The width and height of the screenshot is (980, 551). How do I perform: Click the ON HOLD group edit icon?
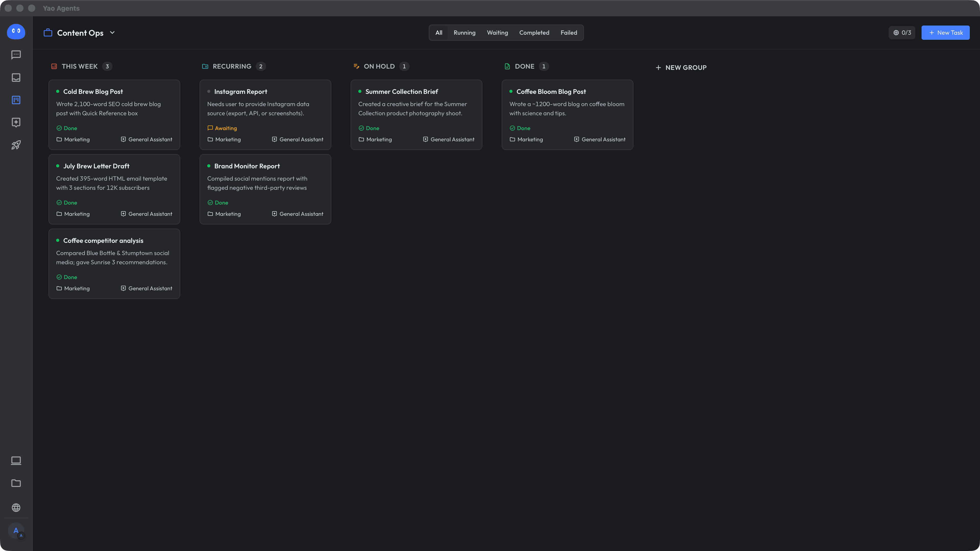pos(357,66)
